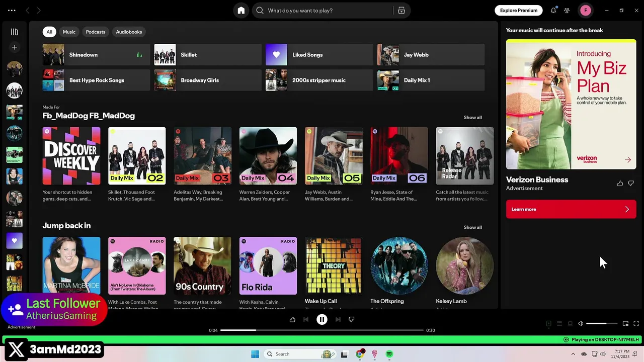Open The Offspring artist image
This screenshot has height=362, width=644.
click(399, 266)
